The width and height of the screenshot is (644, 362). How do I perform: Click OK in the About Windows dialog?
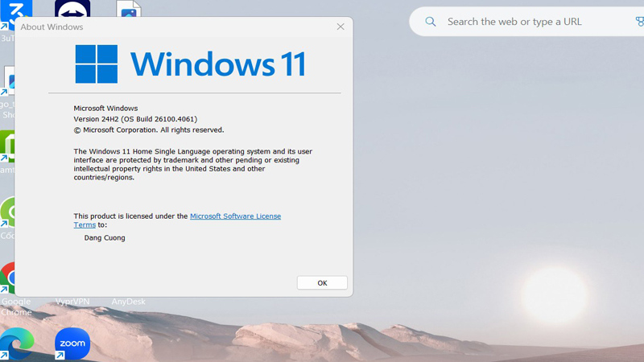pyautogui.click(x=322, y=283)
